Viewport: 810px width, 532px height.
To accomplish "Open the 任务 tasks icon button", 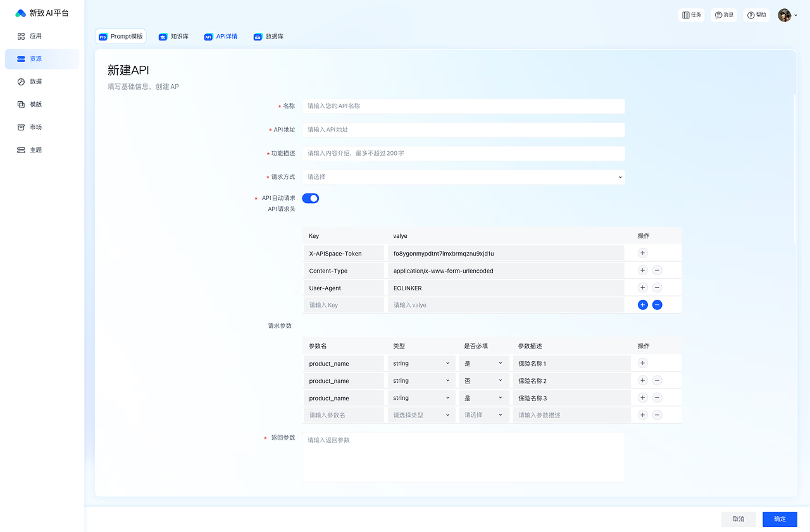I will (691, 15).
